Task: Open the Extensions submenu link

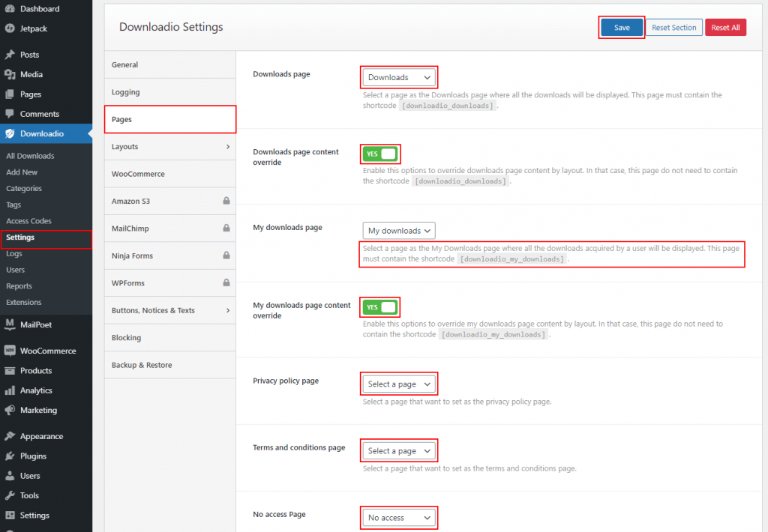Action: [23, 302]
